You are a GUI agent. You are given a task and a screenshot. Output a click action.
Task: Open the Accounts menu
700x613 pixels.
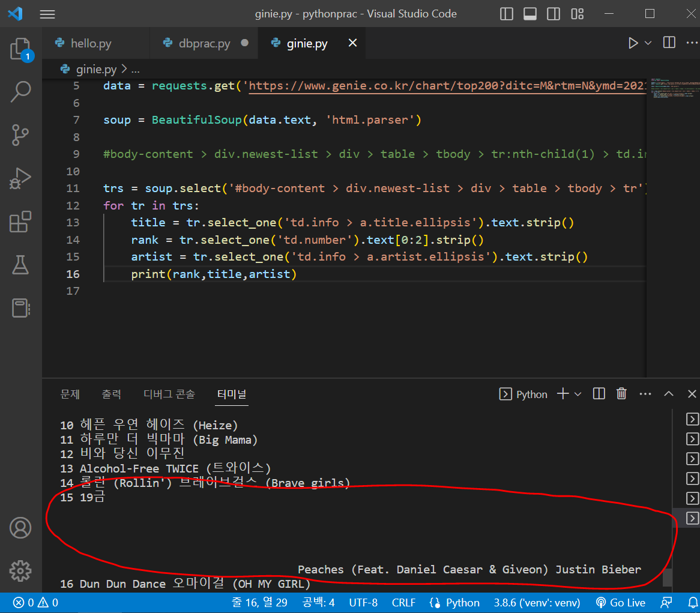(20, 528)
